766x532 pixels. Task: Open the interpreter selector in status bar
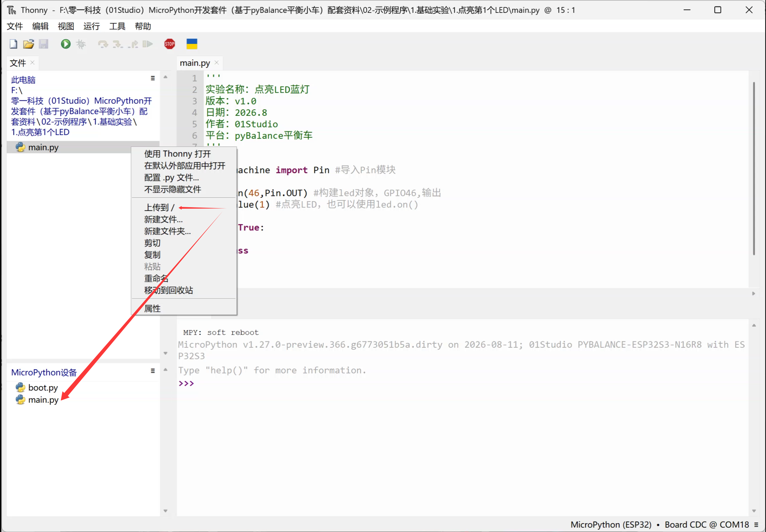[x=659, y=524]
